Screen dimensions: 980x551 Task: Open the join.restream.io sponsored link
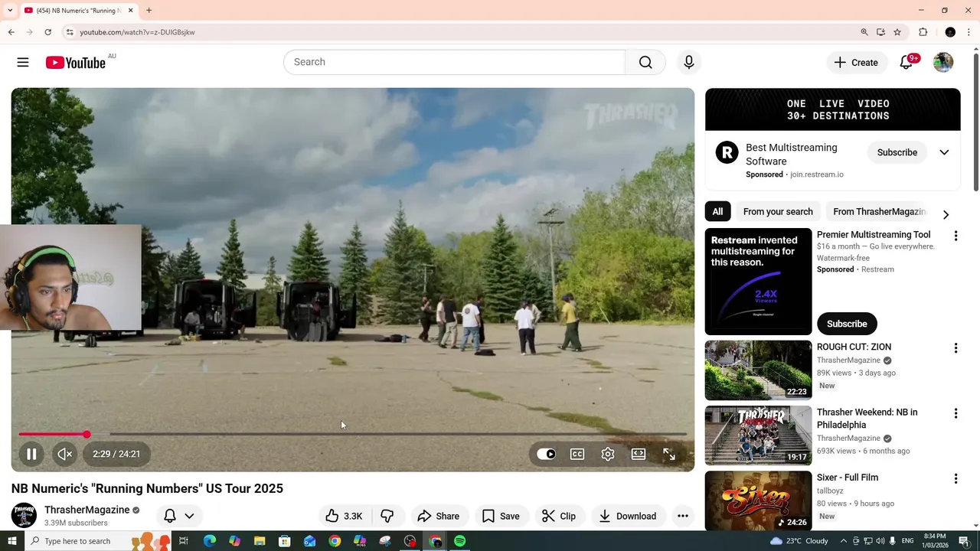pos(816,174)
